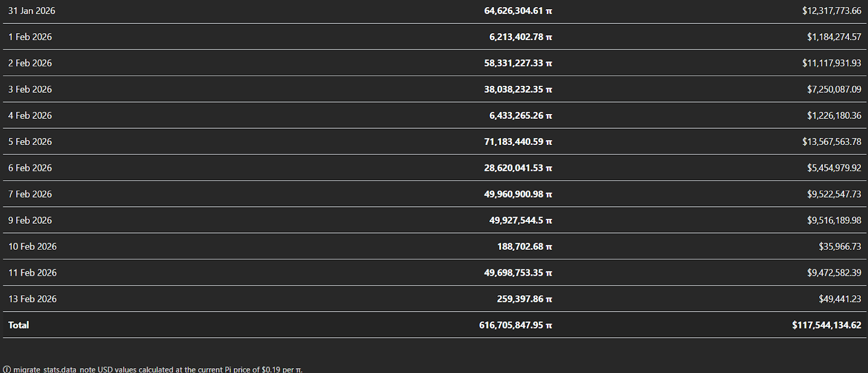868x373 pixels.
Task: Click the info icon beside the USD note
Action: click(x=7, y=369)
